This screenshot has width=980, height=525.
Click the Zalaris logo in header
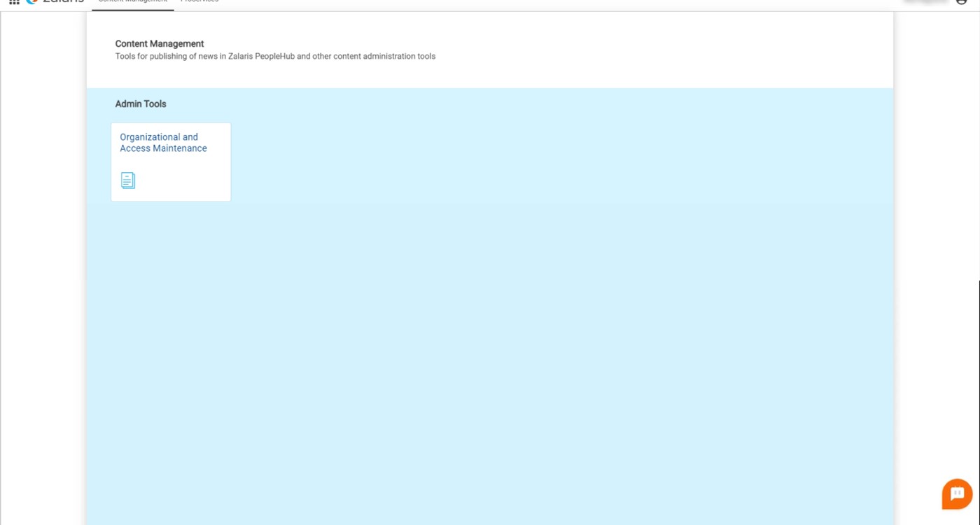point(56,2)
